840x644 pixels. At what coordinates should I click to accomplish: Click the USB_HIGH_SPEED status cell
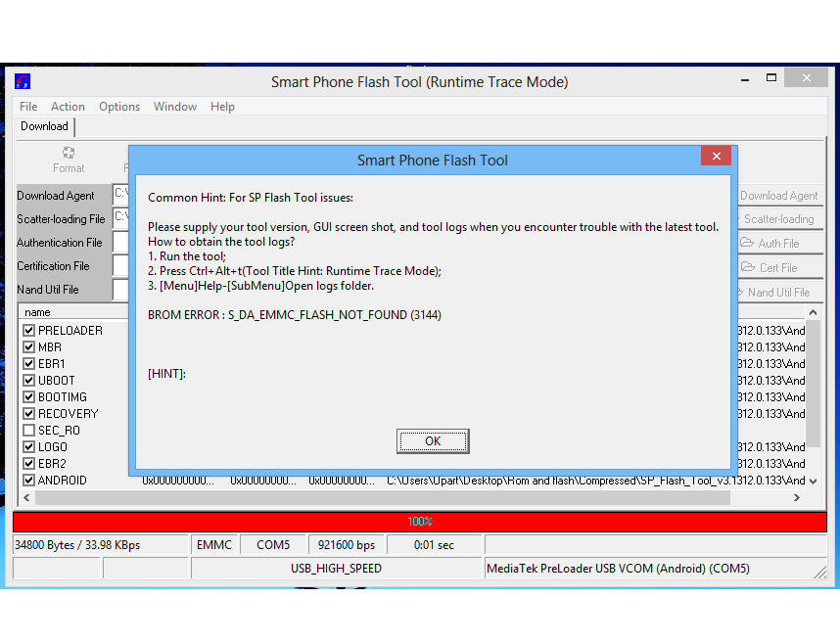point(337,569)
